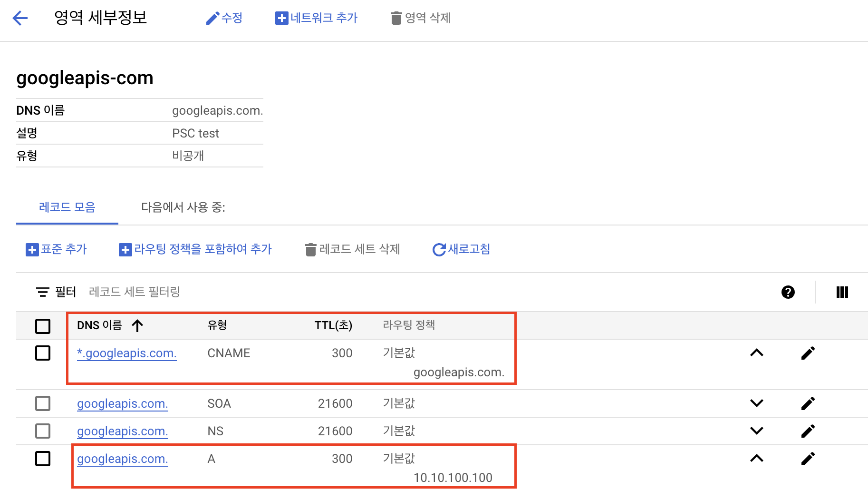Focus the 레코드 세트 필터링 input field

pos(135,292)
